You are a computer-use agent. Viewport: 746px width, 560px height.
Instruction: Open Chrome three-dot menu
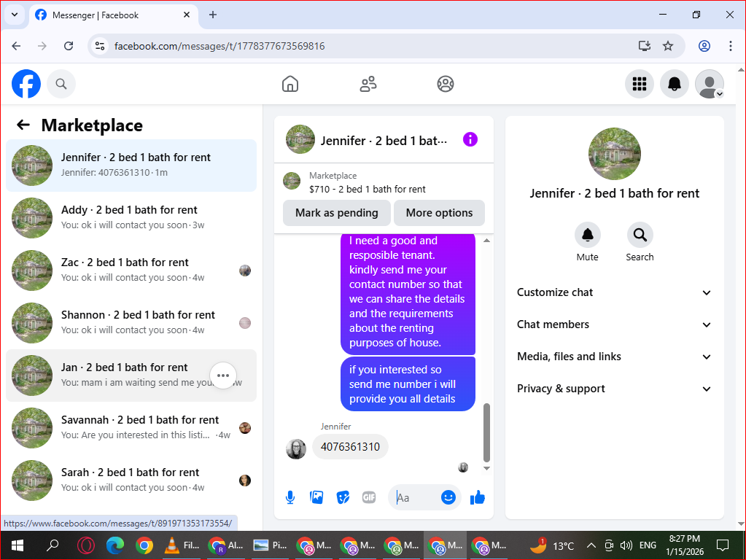click(x=730, y=46)
